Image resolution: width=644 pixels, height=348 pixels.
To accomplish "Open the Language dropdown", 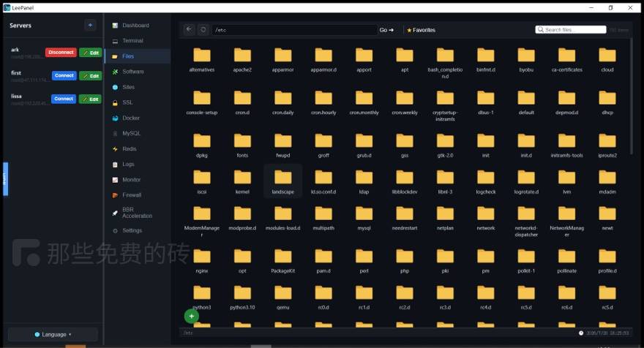I will click(x=53, y=334).
